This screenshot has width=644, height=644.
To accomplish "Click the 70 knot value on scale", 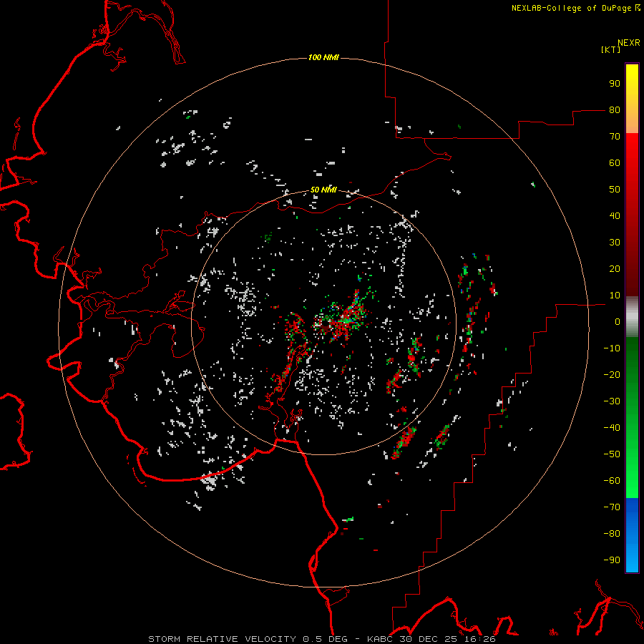I will click(x=615, y=137).
